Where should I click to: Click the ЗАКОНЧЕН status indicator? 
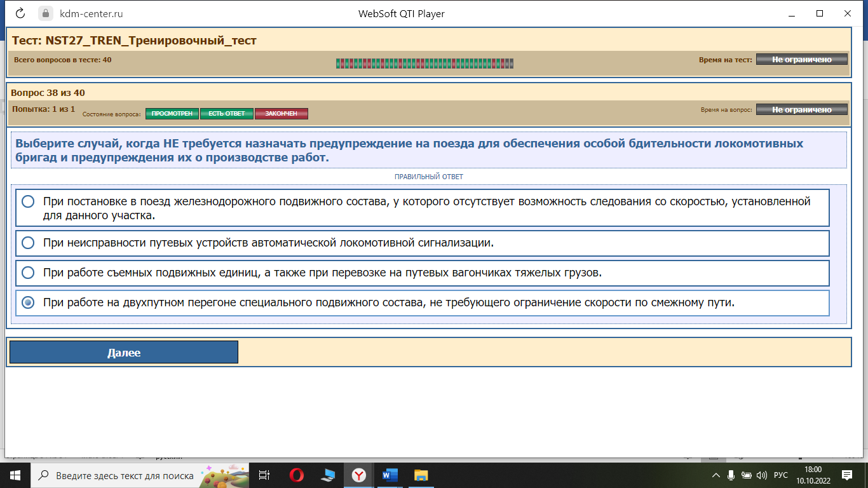pyautogui.click(x=281, y=114)
